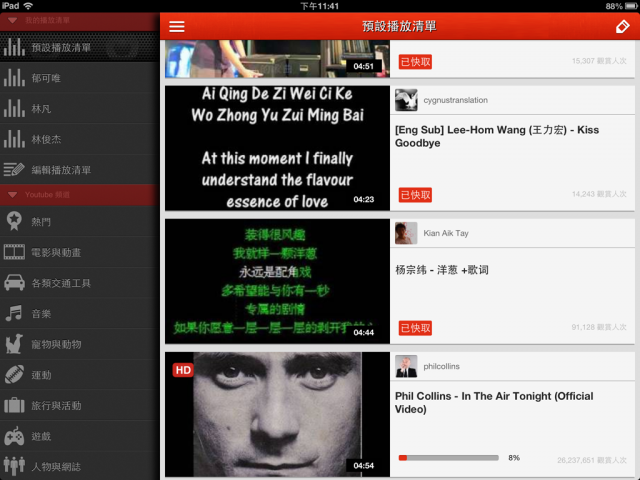The image size is (640, 480).
Task: Open the 林俊杰 playlist bars icon
Action: click(x=14, y=139)
